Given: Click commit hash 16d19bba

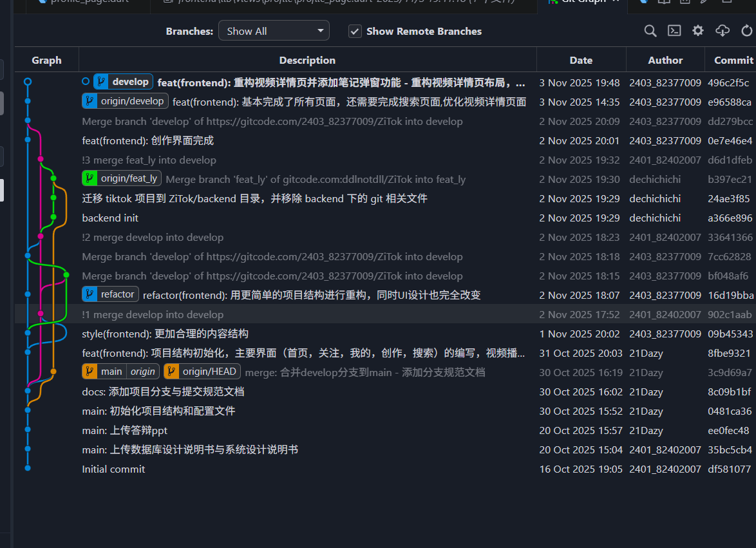Looking at the screenshot, I should click(x=731, y=295).
